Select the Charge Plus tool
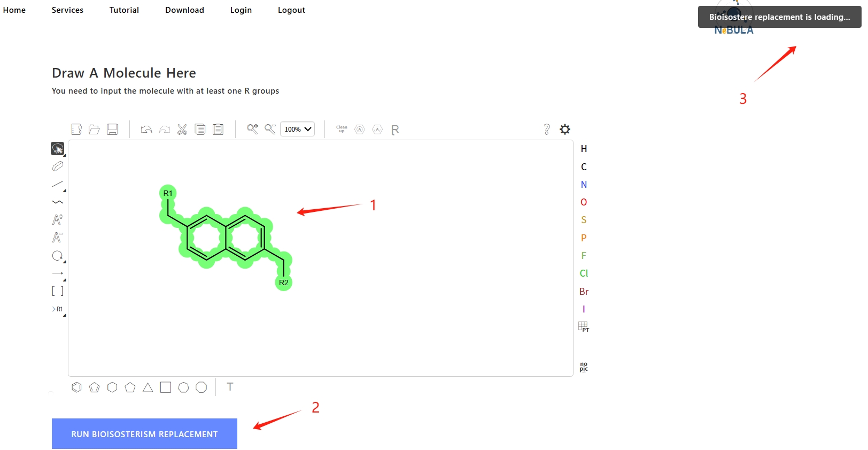 (58, 220)
